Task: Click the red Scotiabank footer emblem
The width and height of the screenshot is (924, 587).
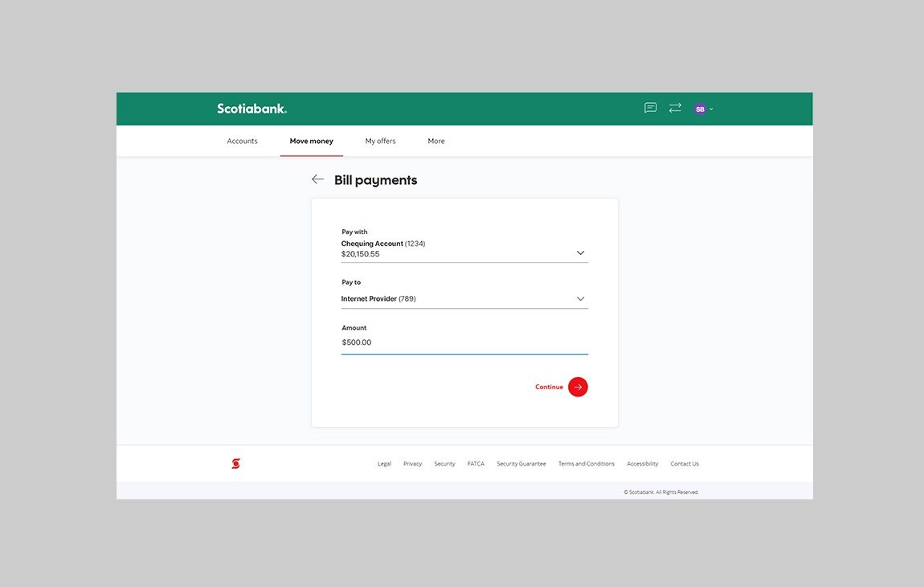Action: click(235, 463)
